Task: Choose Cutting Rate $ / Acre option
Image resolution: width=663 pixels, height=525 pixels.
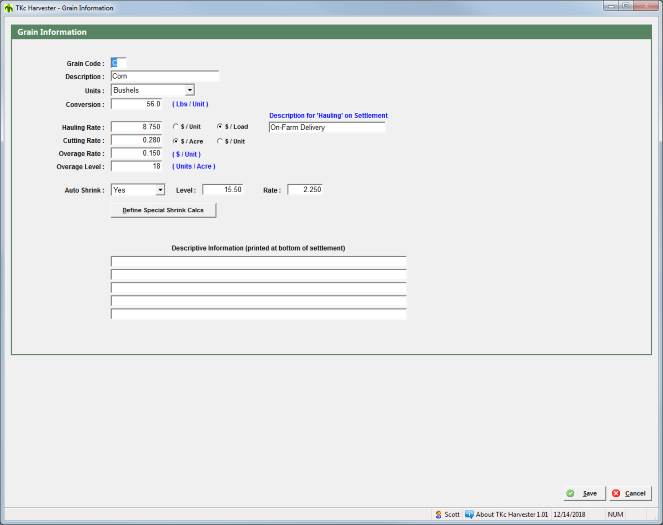Action: pyautogui.click(x=176, y=141)
